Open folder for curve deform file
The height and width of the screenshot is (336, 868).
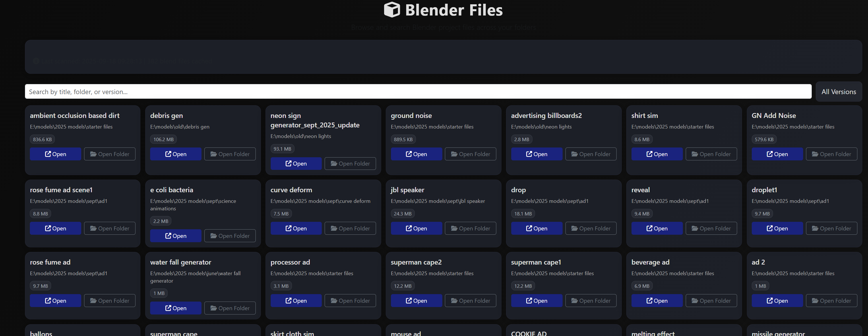pos(350,228)
